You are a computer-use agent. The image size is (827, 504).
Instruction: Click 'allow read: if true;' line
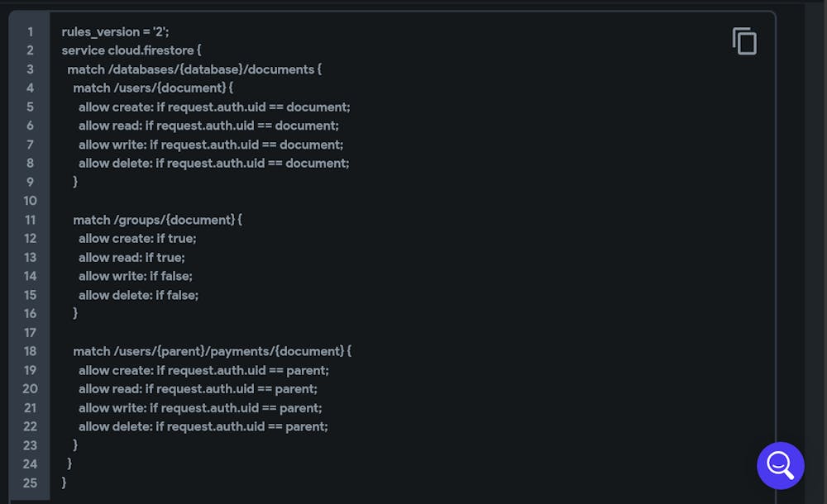(134, 258)
